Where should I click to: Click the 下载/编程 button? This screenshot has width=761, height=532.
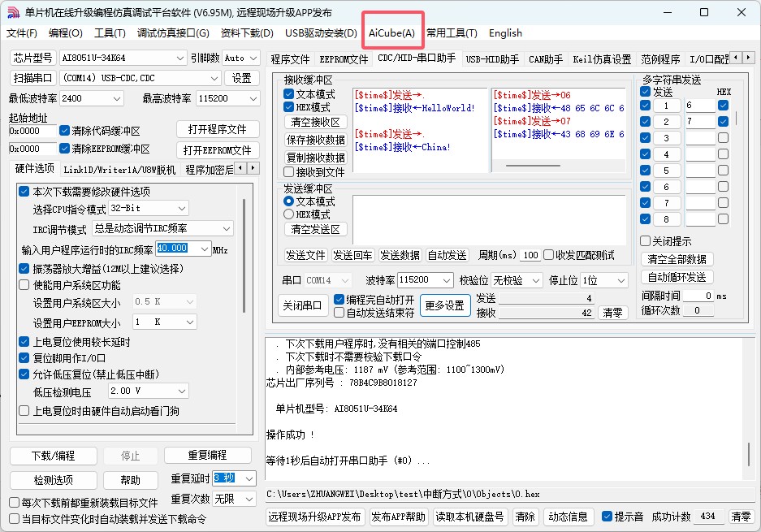54,456
